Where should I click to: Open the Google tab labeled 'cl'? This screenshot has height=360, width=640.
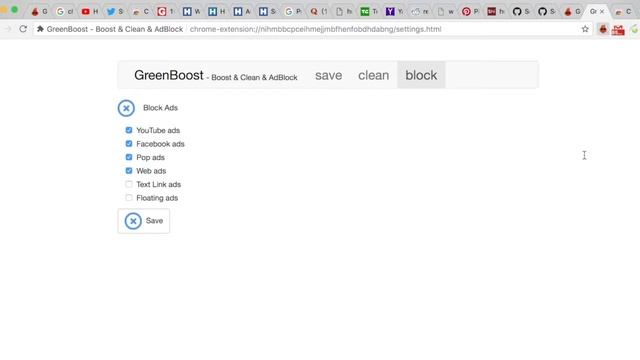tap(64, 11)
